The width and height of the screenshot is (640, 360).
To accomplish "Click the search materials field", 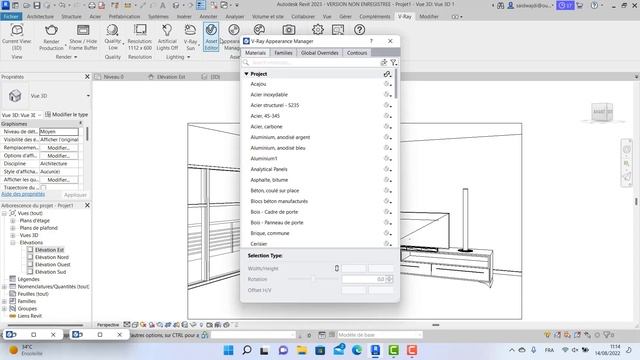I will click(313, 62).
